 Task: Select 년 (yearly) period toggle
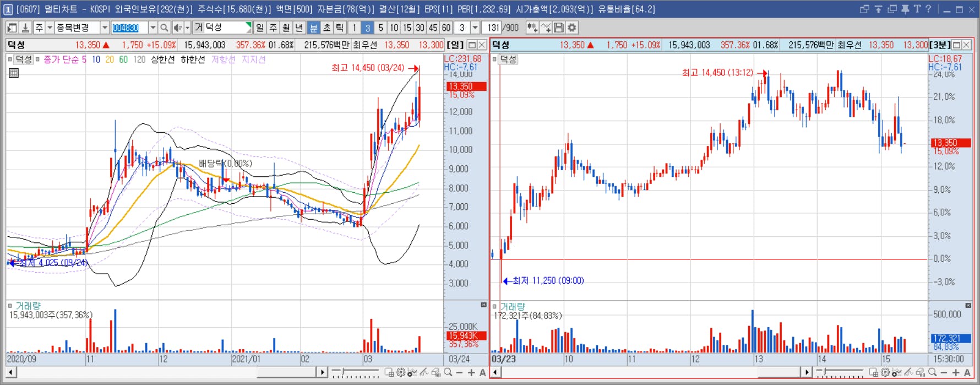299,28
